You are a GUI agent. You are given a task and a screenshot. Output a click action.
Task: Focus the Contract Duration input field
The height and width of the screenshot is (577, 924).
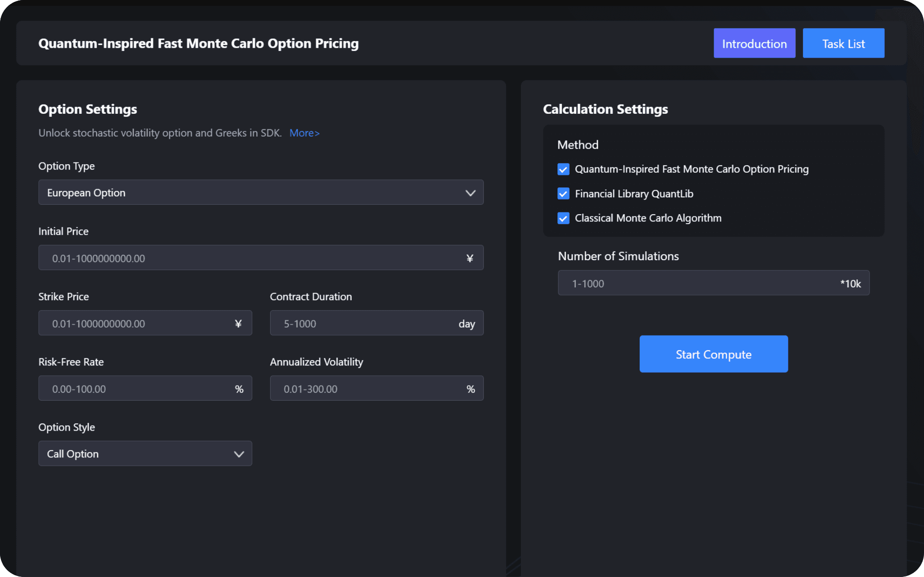(377, 323)
